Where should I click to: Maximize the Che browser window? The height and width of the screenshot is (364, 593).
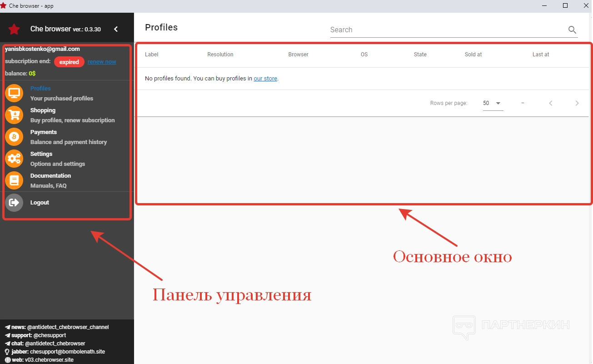tap(565, 5)
